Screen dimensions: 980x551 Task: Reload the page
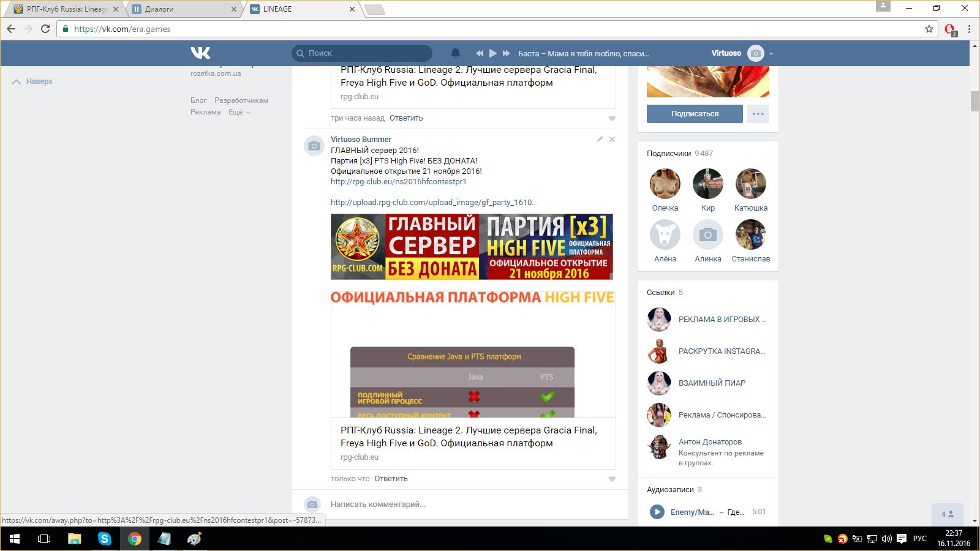pos(45,29)
